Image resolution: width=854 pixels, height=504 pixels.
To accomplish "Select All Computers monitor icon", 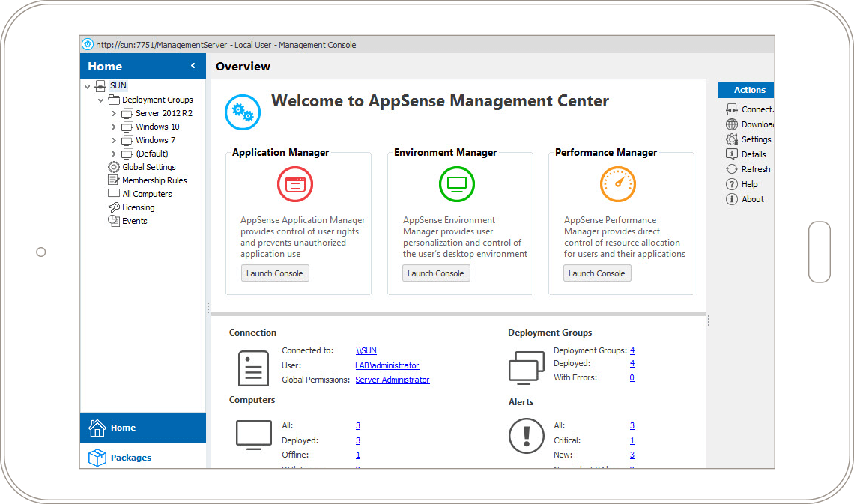I will pos(114,194).
